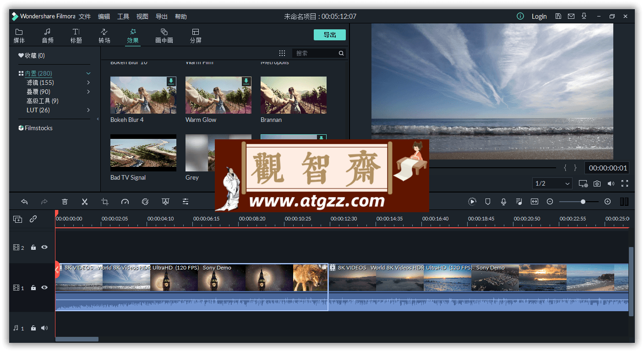Image resolution: width=644 pixels, height=352 pixels.
Task: Open the Audio mixer icon
Action: click(519, 202)
